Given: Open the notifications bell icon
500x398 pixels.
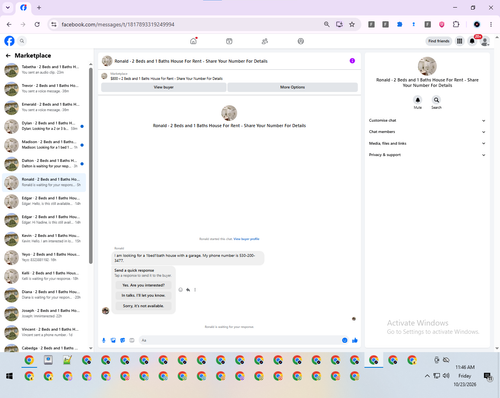Looking at the screenshot, I should click(x=472, y=41).
